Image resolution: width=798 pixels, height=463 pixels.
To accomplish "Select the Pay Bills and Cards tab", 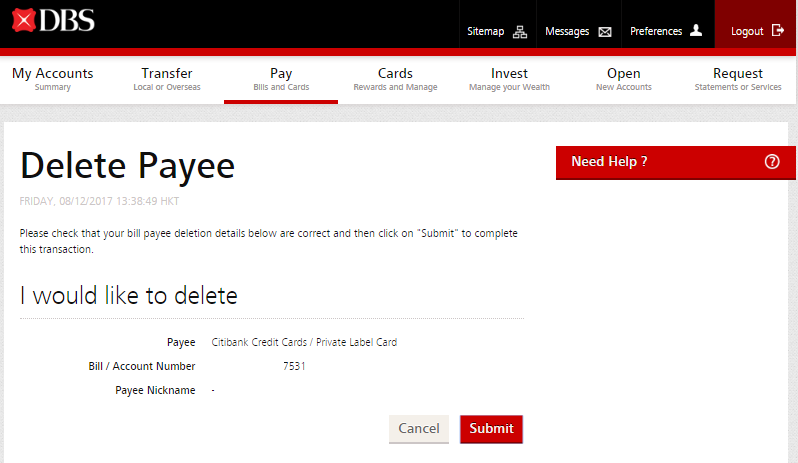I will [281, 79].
